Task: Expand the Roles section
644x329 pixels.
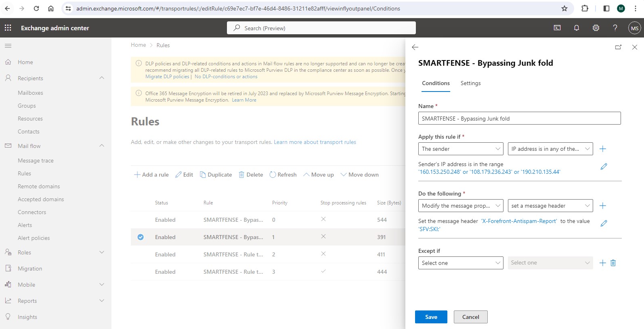Action: [102, 252]
